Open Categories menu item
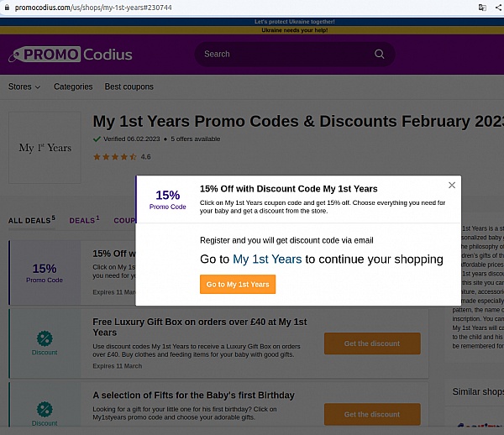Image resolution: width=504 pixels, height=435 pixels. (73, 86)
